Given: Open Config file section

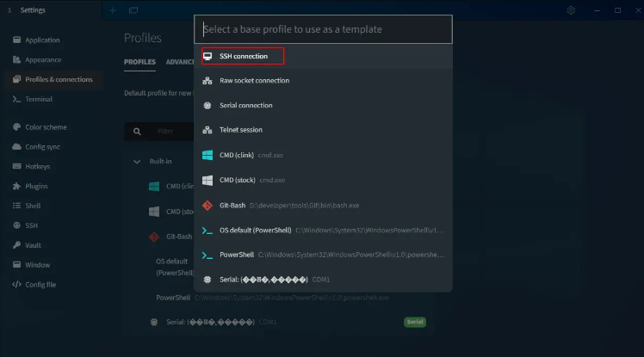Looking at the screenshot, I should coord(53,285).
